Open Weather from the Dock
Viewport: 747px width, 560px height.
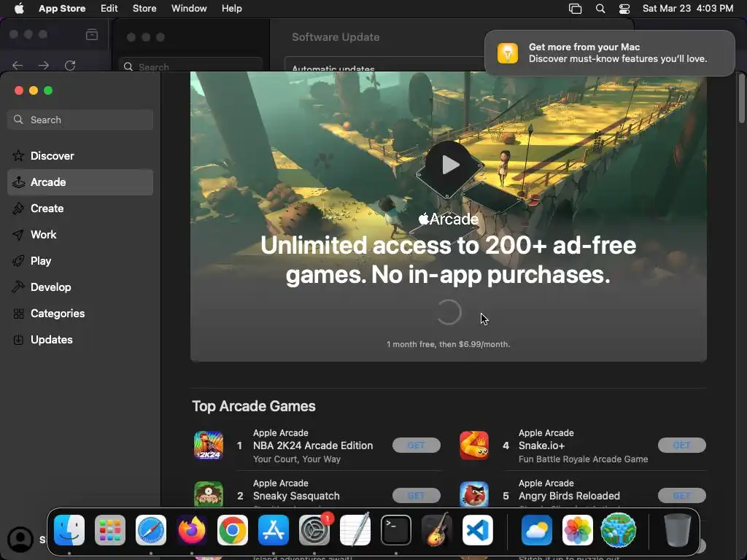[537, 530]
